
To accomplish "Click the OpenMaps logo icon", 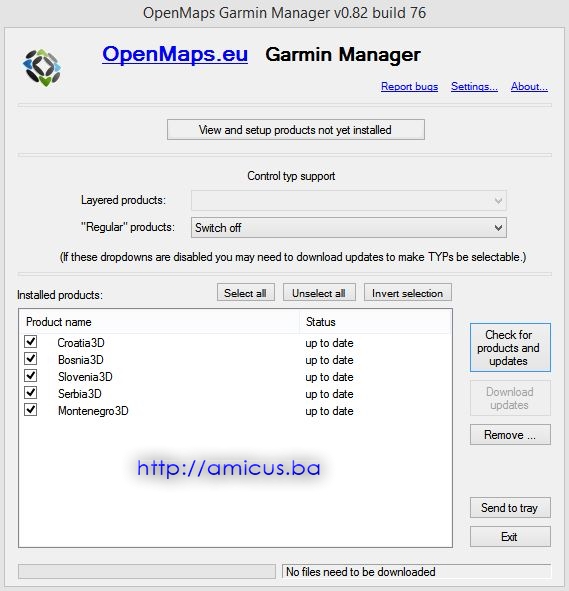I will (x=42, y=68).
